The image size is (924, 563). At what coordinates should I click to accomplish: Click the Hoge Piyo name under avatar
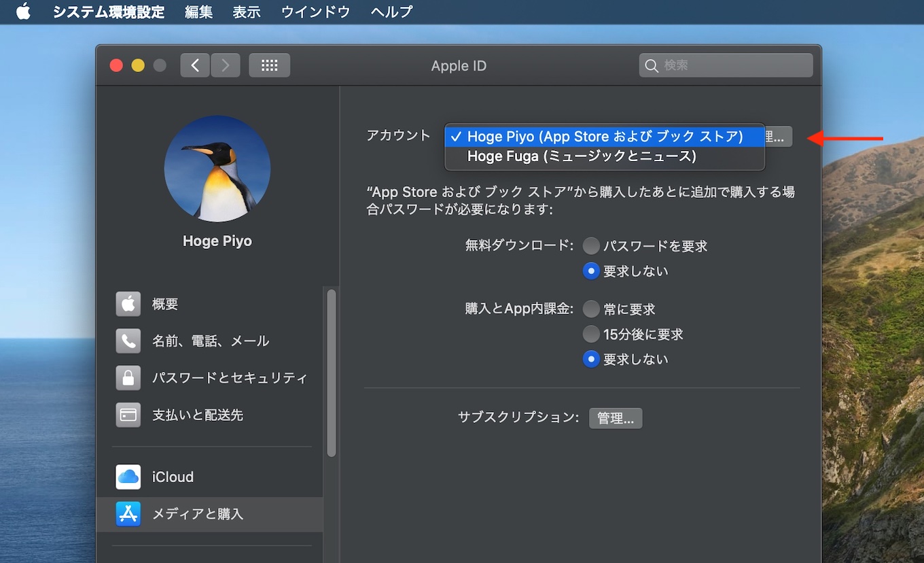click(x=217, y=241)
